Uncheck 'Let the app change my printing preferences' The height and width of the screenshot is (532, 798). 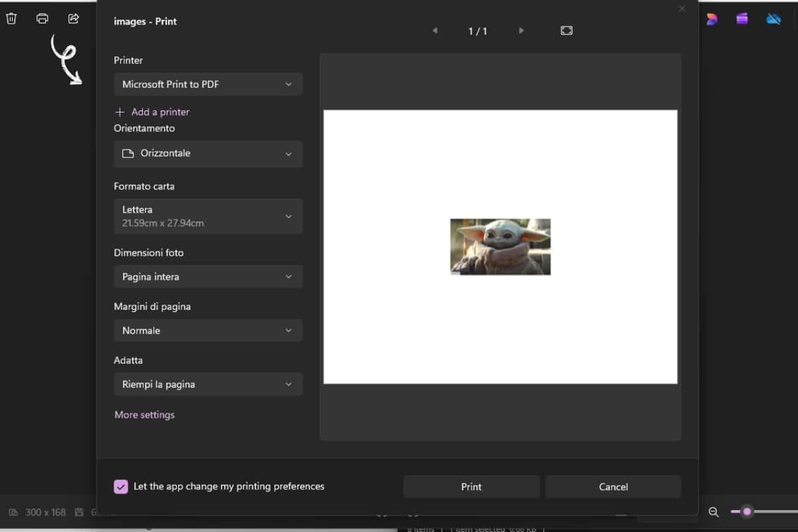[x=121, y=486]
